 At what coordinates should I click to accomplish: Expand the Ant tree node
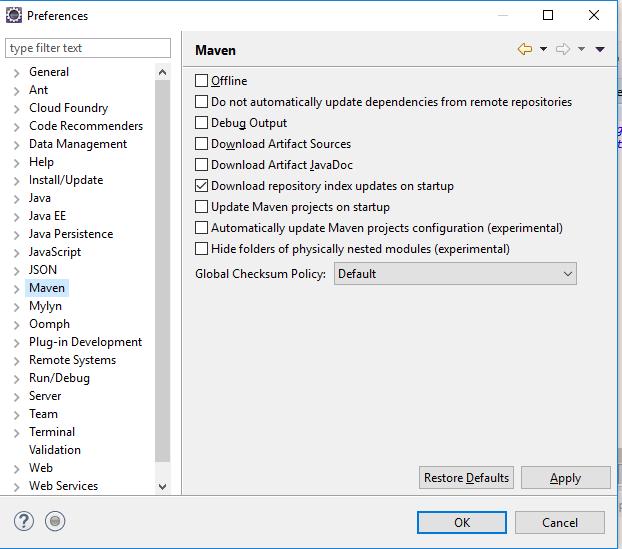[x=16, y=91]
